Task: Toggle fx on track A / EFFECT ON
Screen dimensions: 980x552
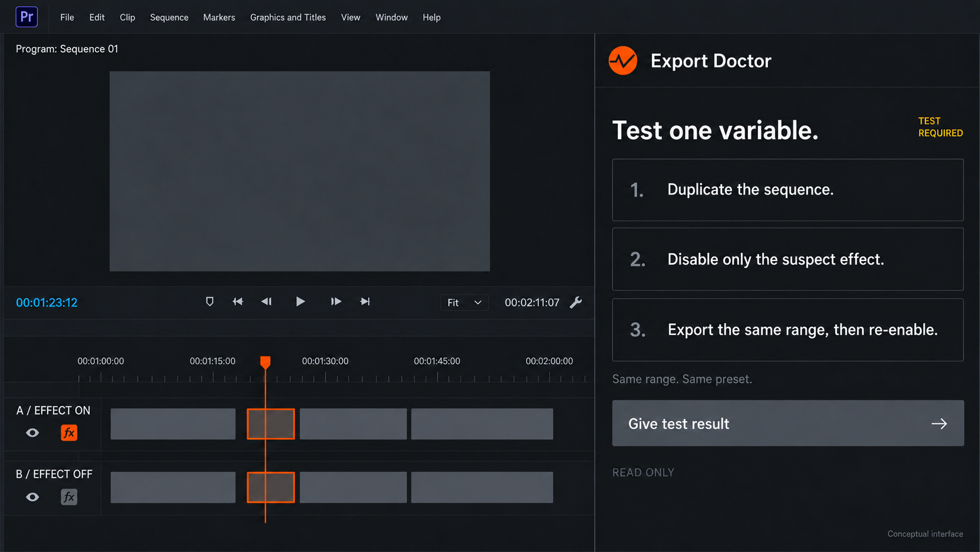Action: point(69,433)
